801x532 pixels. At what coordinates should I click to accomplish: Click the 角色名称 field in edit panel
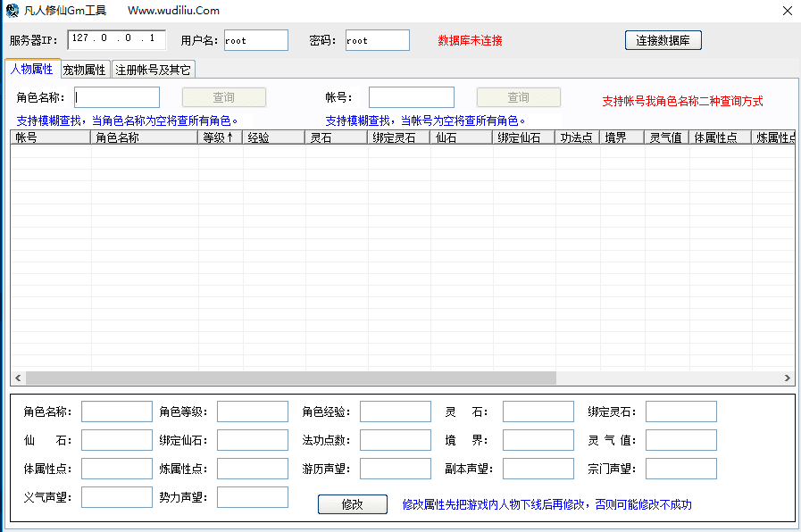(117, 411)
